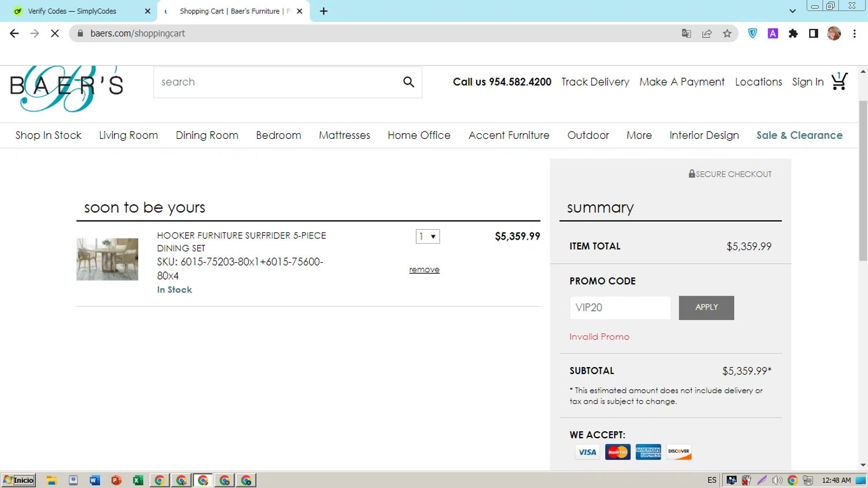Click the APPLY promo button
This screenshot has height=488, width=868.
click(707, 307)
